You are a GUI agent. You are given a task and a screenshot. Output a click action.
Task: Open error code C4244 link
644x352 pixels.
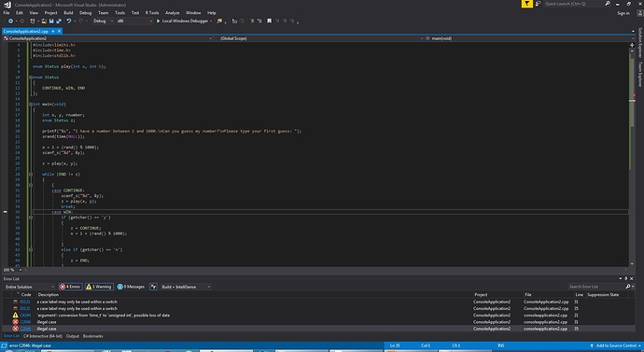pos(25,315)
